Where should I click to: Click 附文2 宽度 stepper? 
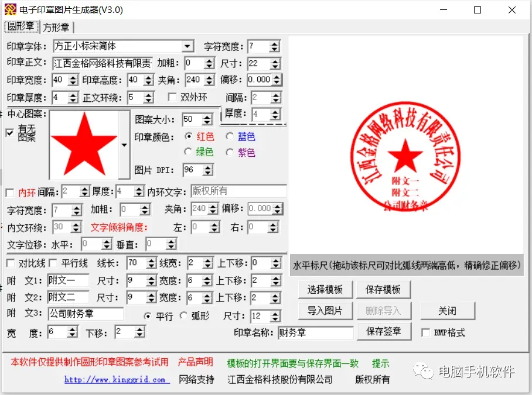coord(200,298)
